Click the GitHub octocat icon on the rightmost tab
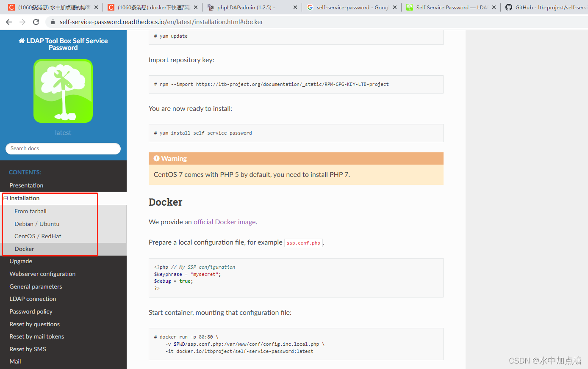 click(509, 7)
